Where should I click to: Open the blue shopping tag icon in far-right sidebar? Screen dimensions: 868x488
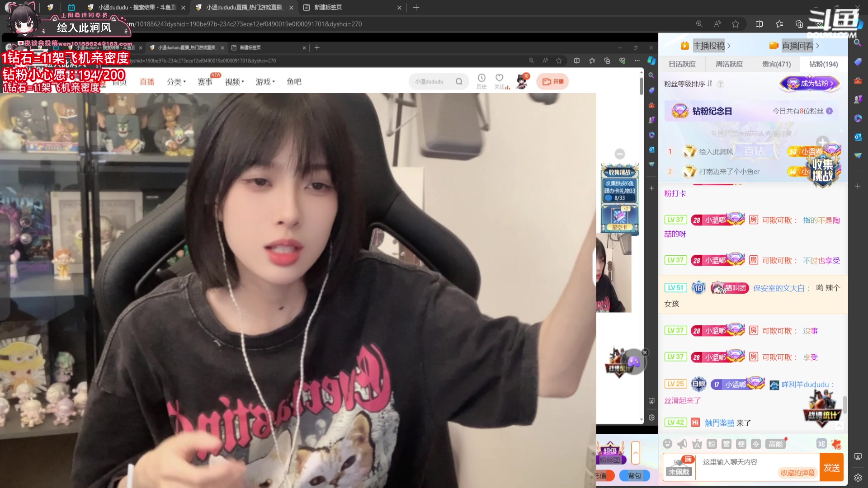858,61
